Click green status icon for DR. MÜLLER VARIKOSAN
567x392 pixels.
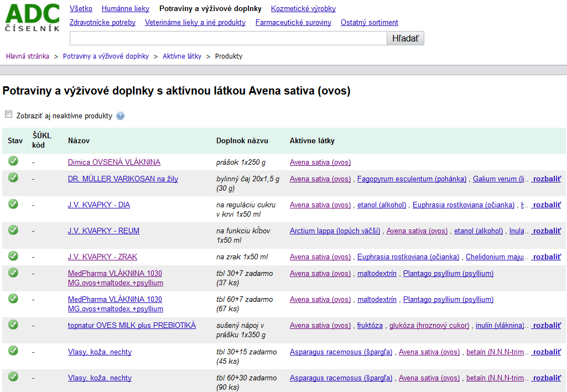tap(13, 178)
